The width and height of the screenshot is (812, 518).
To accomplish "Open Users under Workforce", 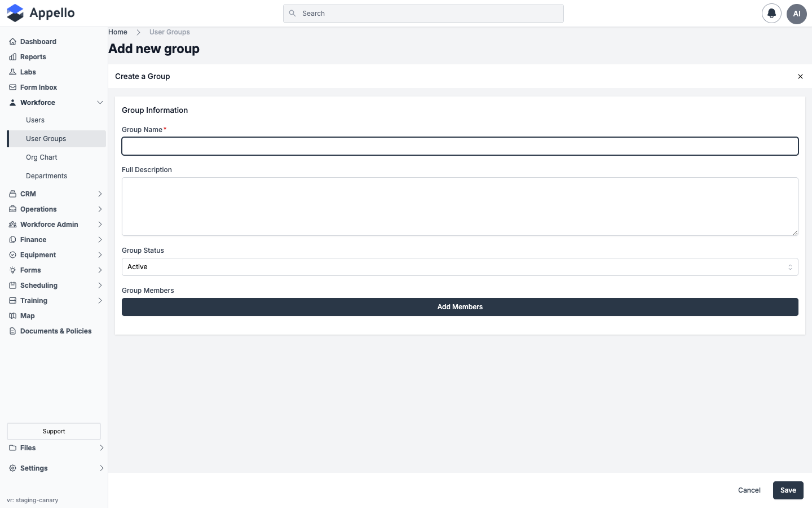I will point(35,120).
